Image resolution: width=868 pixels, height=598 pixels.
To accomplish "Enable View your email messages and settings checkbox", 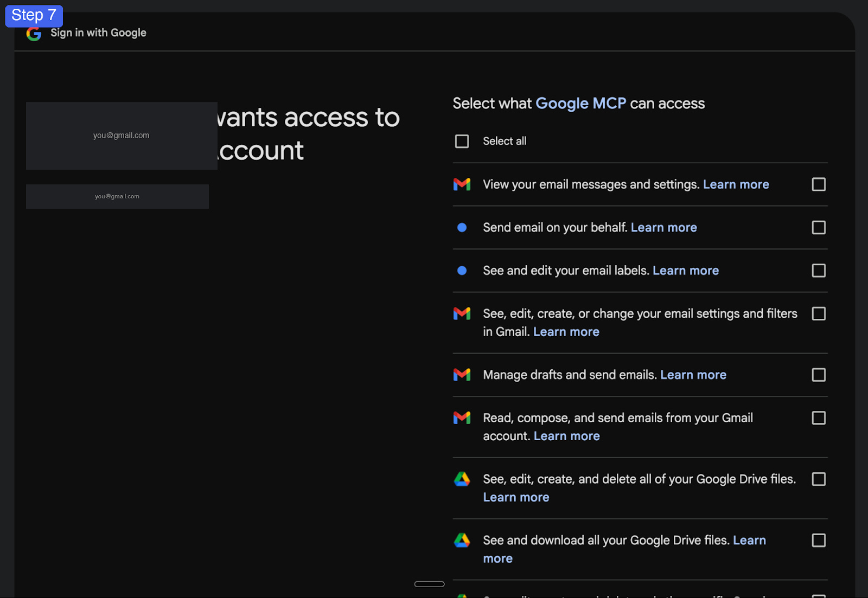I will 819,184.
